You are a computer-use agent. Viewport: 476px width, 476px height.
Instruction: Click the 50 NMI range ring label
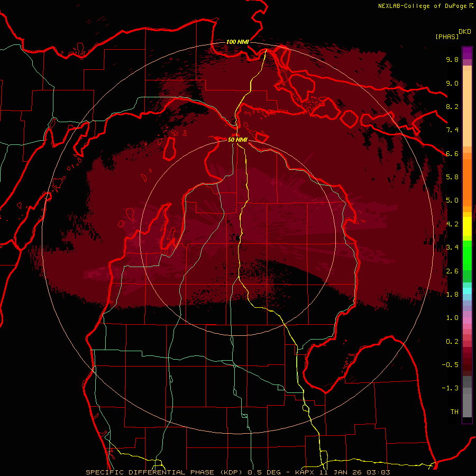[x=237, y=140]
